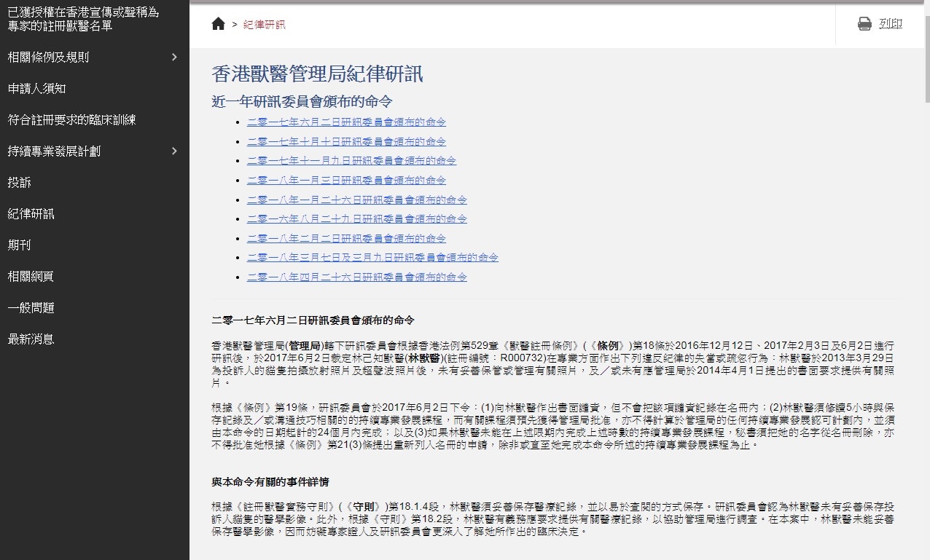
Task: Open the 二零一八年一月三日 order link
Action: (346, 179)
